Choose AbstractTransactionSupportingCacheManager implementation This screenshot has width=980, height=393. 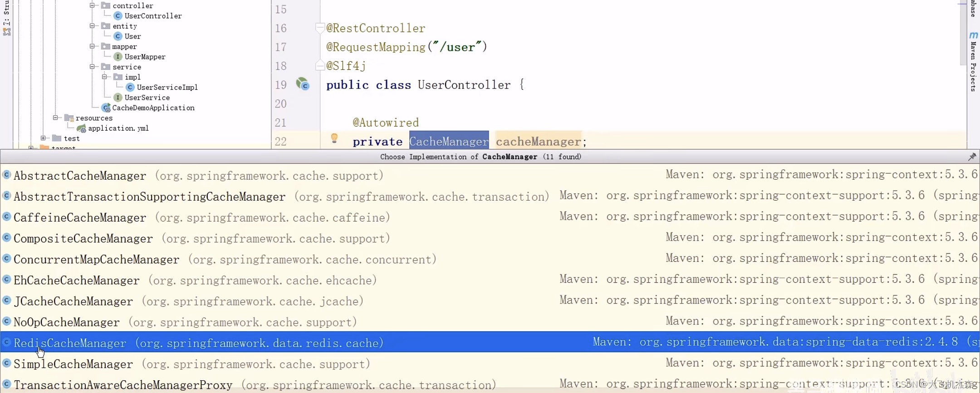click(490, 196)
